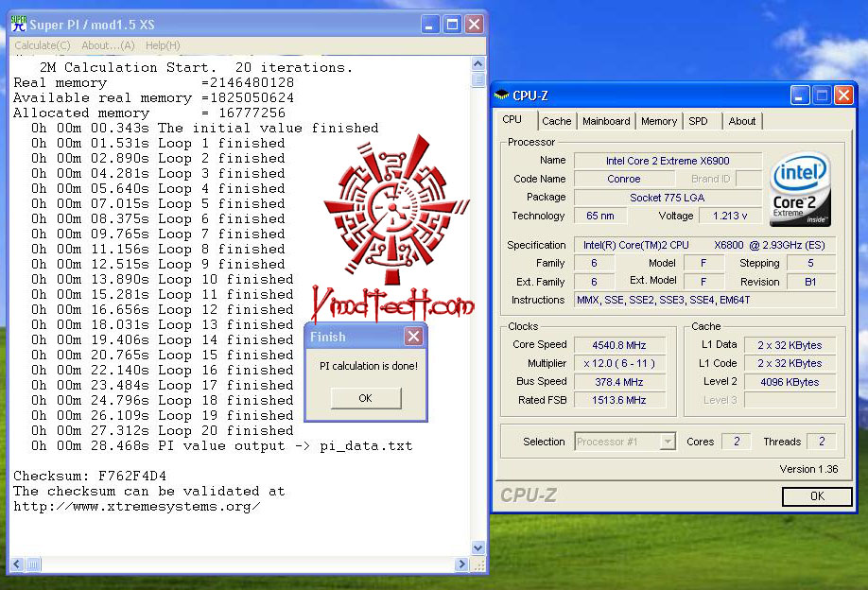
Task: Click the Super PI vertical scrollbar down arrow
Action: (478, 548)
